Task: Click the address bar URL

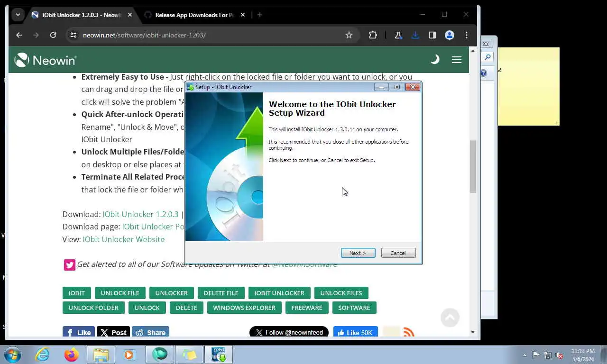Action: [144, 35]
